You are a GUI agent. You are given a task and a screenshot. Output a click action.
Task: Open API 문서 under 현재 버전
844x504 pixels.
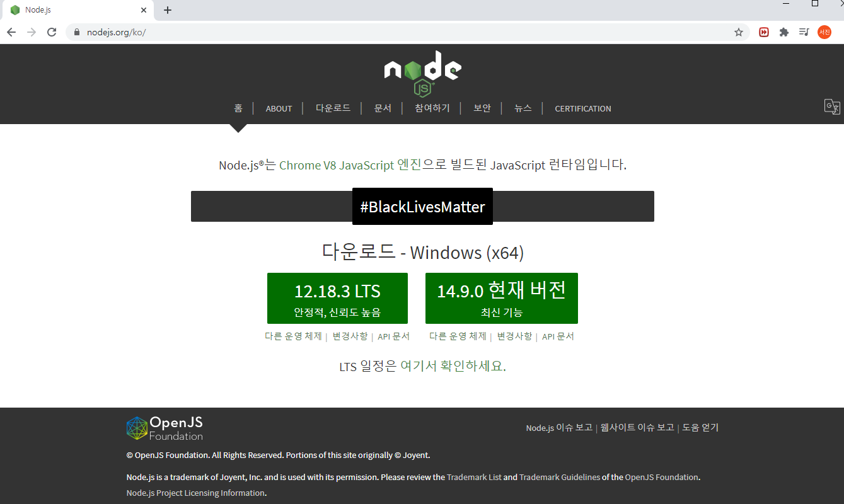(x=558, y=336)
